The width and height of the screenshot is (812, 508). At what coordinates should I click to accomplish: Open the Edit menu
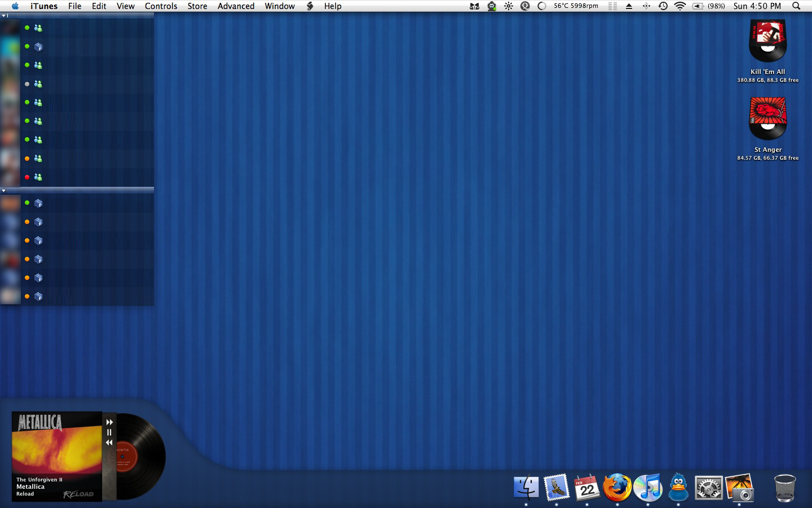(99, 6)
